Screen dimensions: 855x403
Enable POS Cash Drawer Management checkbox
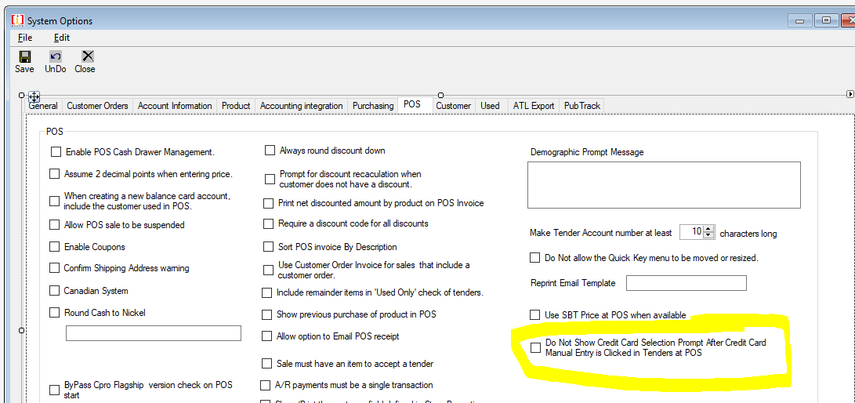point(55,152)
